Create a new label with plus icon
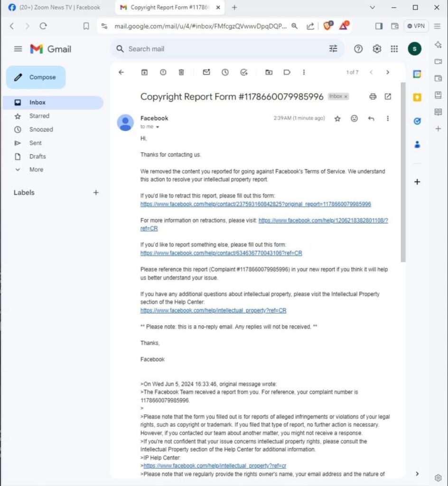Screen dimensions: 448x486 (x=96, y=193)
